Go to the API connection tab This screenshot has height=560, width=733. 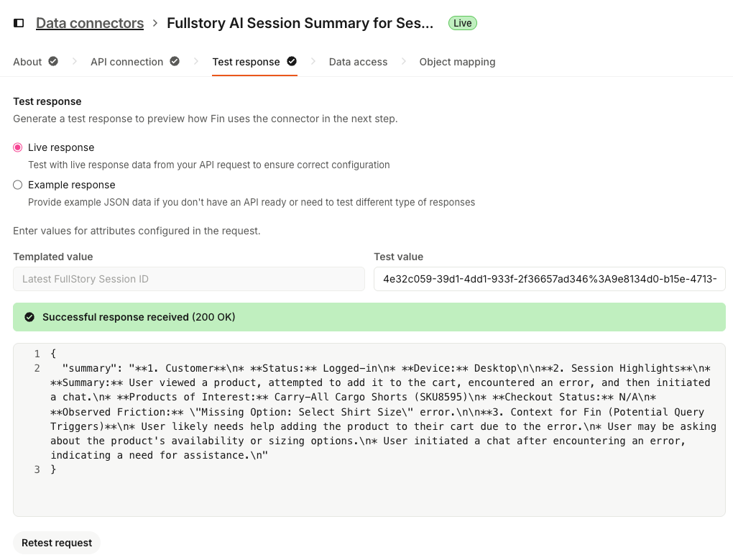pyautogui.click(x=127, y=62)
